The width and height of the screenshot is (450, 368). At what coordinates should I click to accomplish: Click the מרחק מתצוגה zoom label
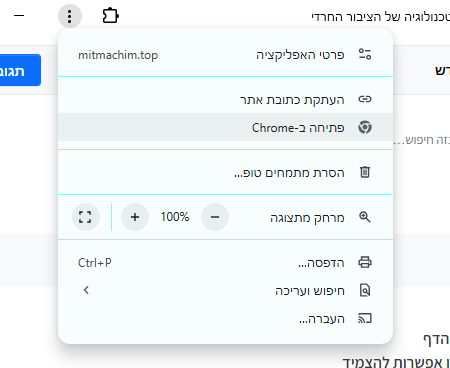click(307, 218)
